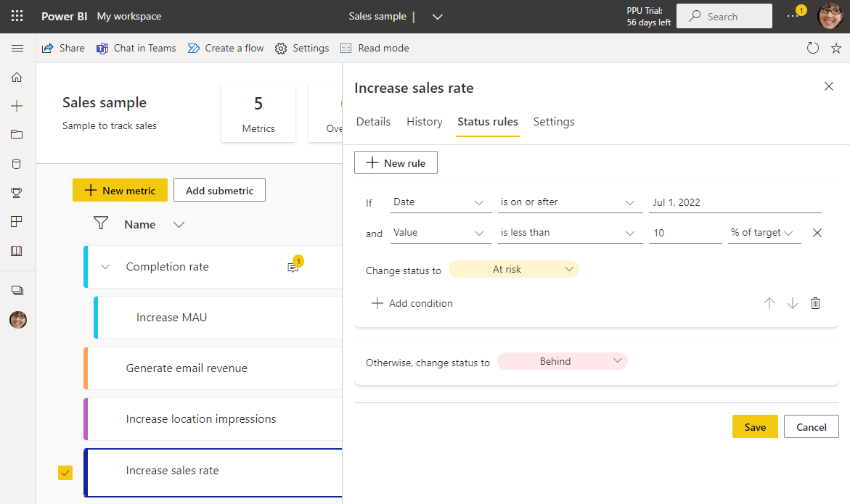Viewport: 850px width, 504px height.
Task: Open Power BI Home from the sidebar
Action: pyautogui.click(x=17, y=77)
